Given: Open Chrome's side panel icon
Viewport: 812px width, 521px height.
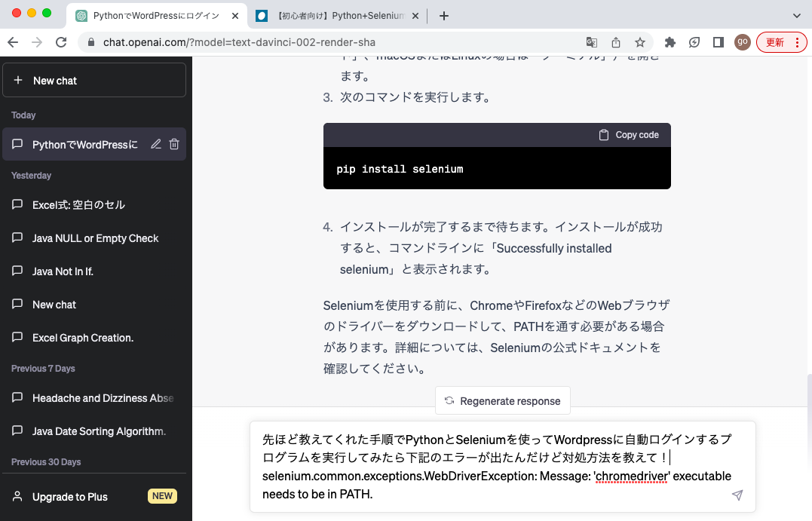Looking at the screenshot, I should click(x=718, y=42).
